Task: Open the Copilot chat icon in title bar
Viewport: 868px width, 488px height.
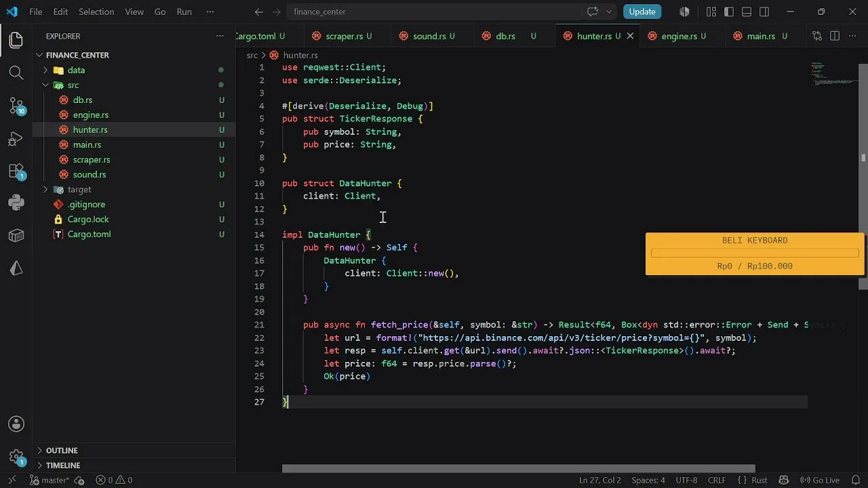Action: tap(593, 12)
